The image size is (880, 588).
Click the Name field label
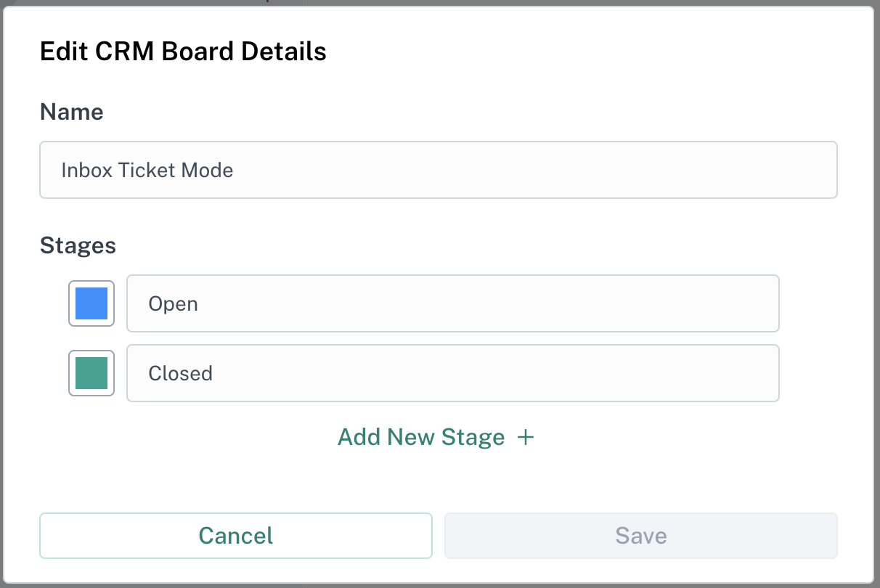pyautogui.click(x=71, y=112)
